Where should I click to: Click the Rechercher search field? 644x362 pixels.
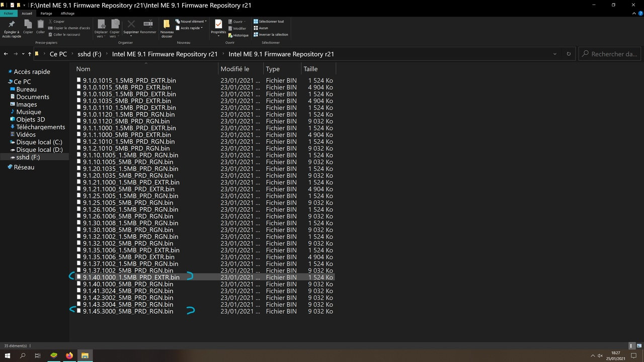[610, 54]
